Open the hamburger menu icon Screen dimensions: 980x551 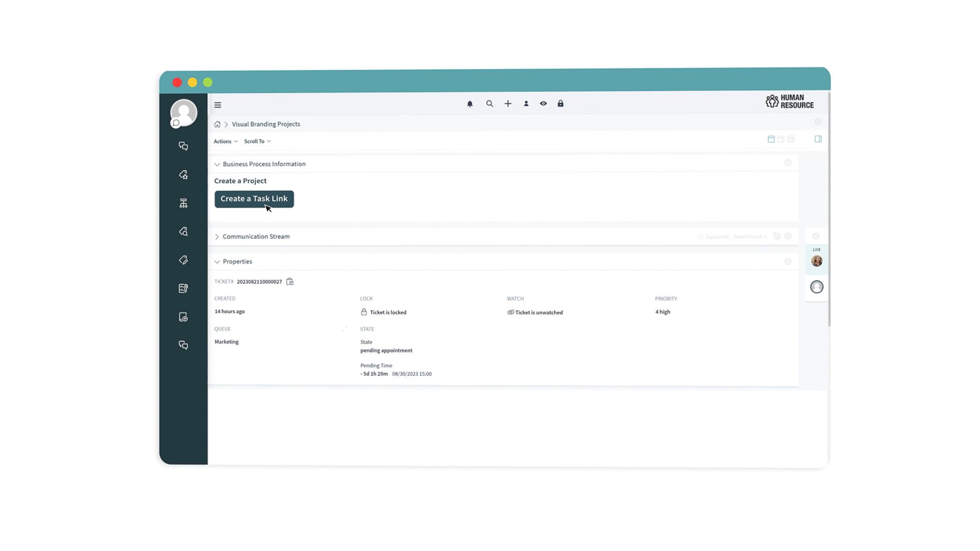coord(218,105)
